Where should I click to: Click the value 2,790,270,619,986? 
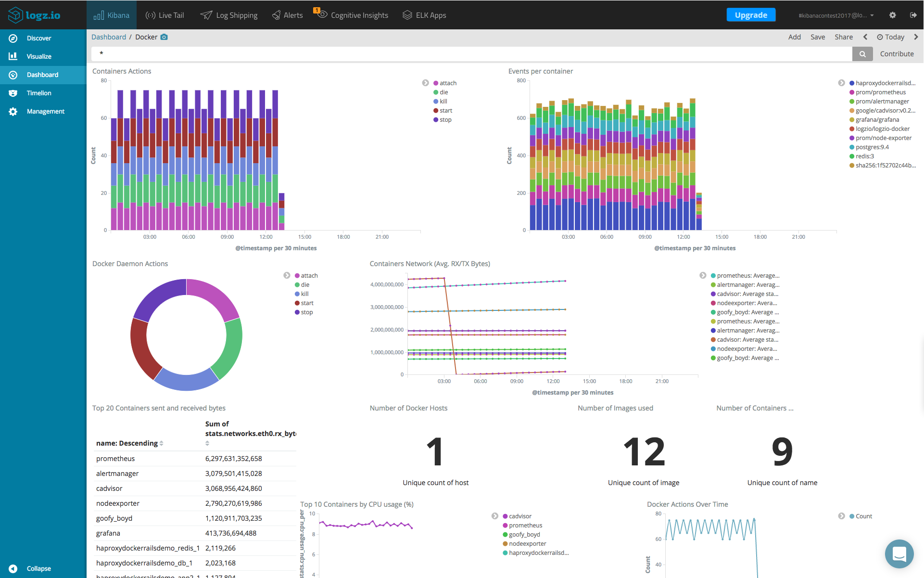234,503
